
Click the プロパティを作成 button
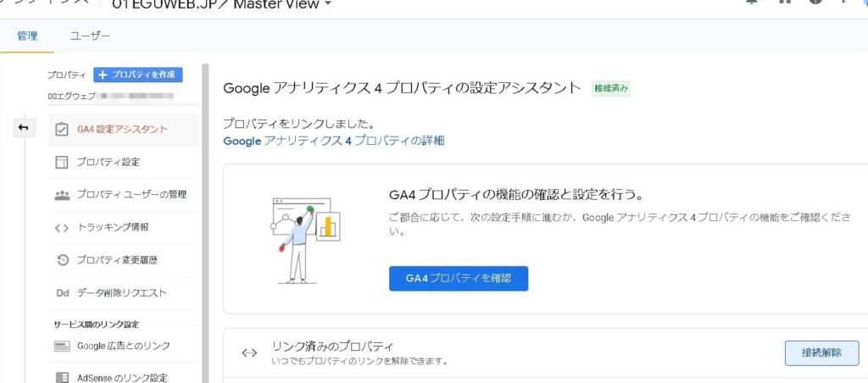tap(137, 75)
